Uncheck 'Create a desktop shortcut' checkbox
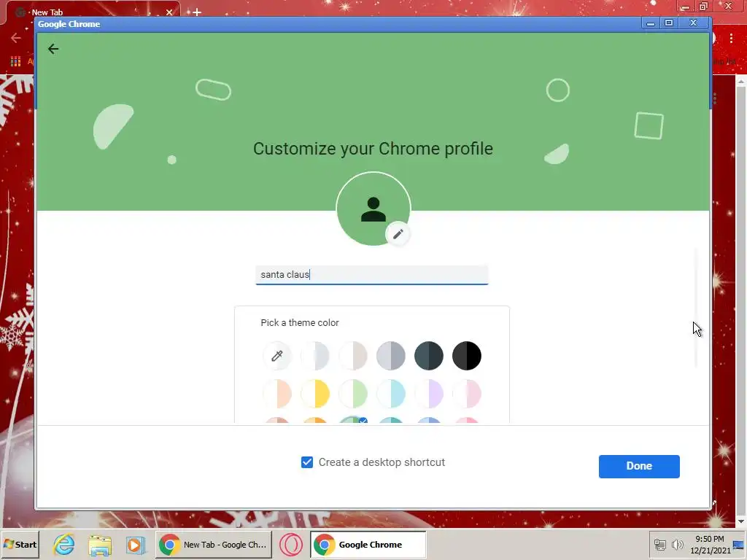The width and height of the screenshot is (747, 560). point(307,462)
